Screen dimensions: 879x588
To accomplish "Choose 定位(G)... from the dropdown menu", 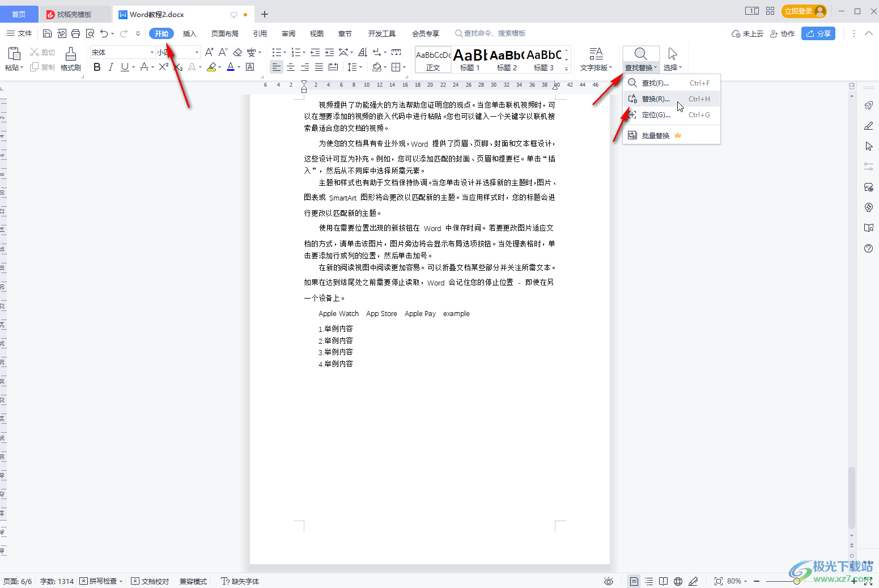I will click(672, 114).
